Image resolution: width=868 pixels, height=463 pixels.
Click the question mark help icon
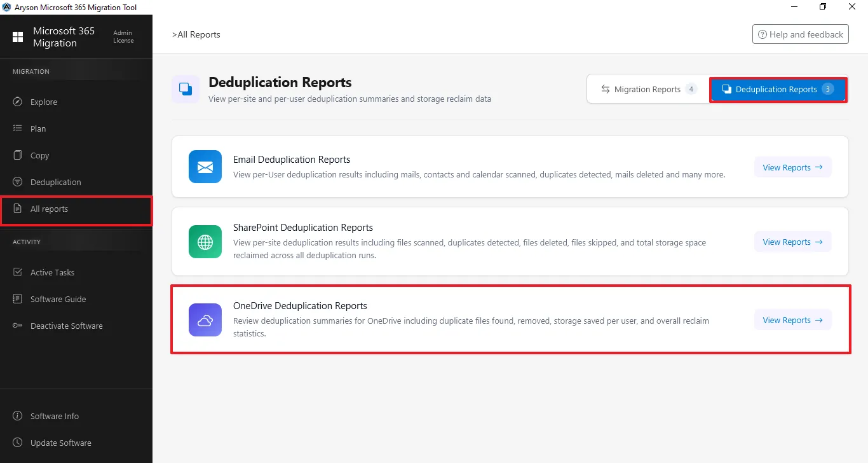click(x=762, y=34)
